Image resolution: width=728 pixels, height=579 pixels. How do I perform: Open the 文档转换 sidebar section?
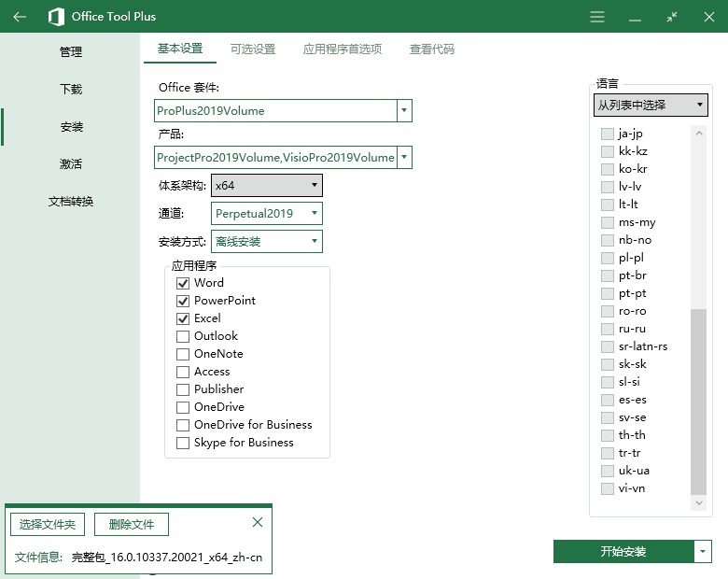coord(71,201)
